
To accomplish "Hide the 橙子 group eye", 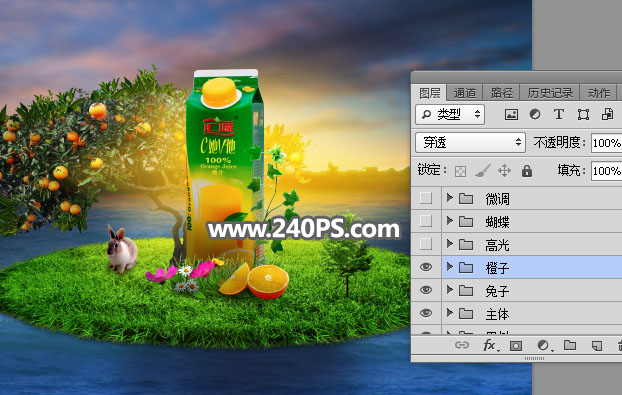I will click(426, 267).
